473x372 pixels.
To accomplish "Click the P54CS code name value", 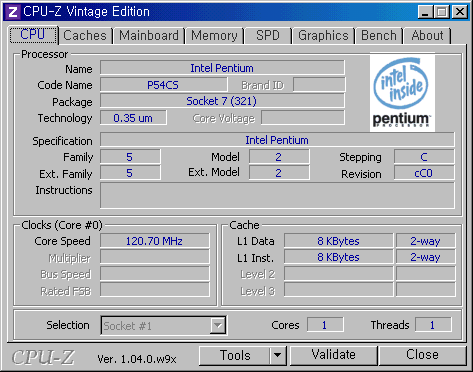I will point(163,85).
